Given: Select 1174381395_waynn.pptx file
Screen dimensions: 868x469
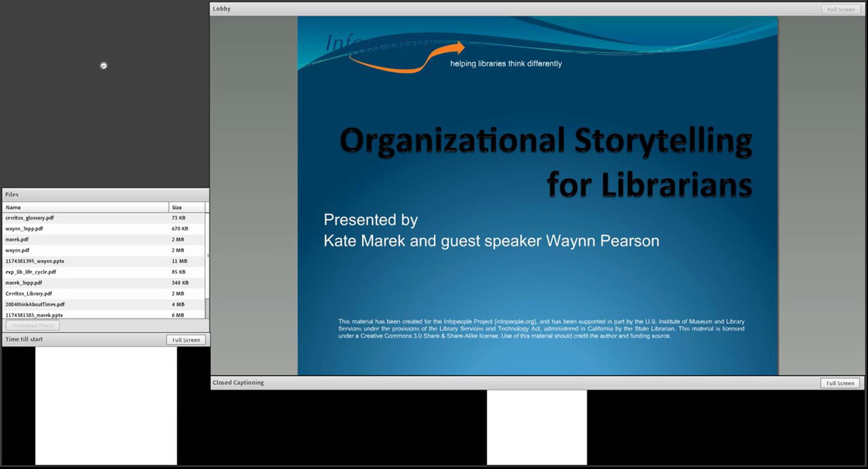Looking at the screenshot, I should (x=35, y=261).
